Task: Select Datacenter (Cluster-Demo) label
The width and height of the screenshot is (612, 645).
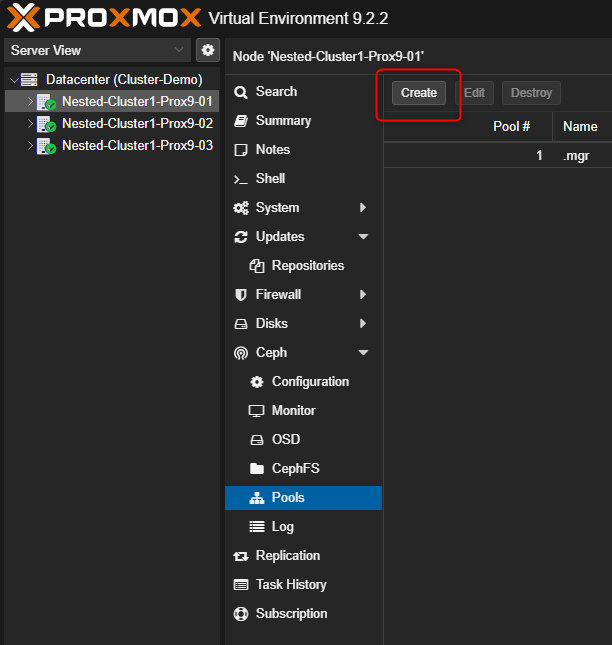Action: (x=124, y=79)
